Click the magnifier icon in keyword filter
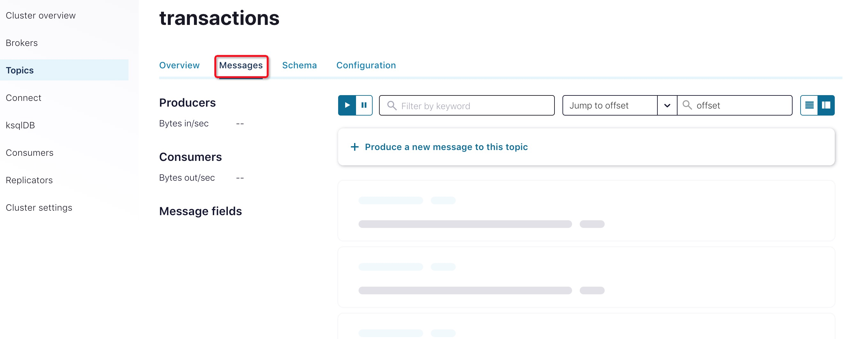 tap(391, 106)
